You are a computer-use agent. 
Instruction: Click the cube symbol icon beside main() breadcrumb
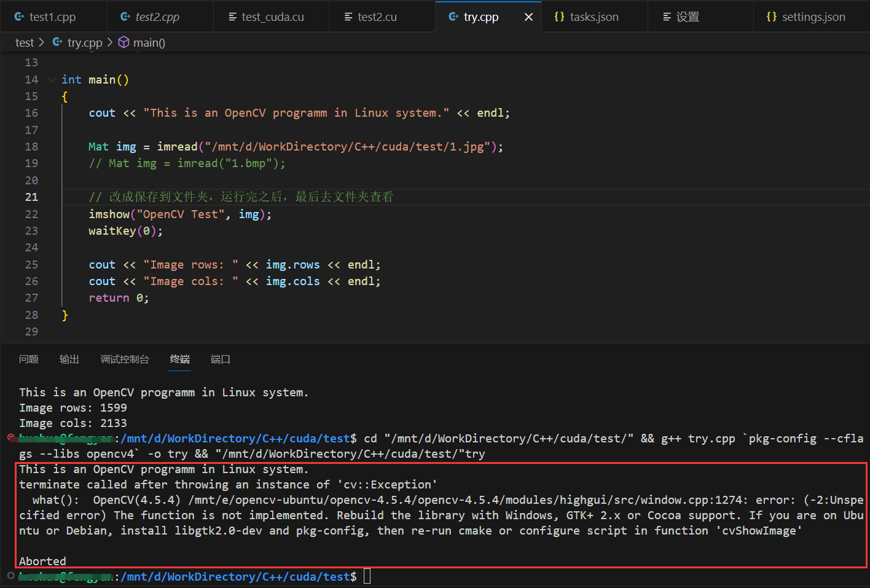click(123, 42)
